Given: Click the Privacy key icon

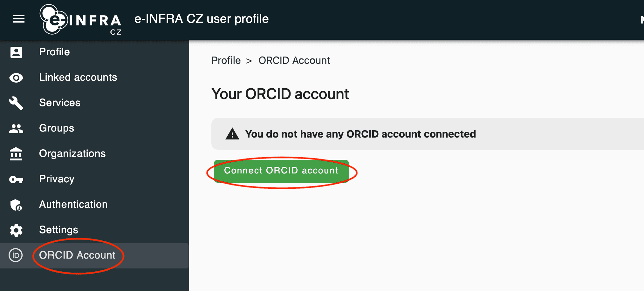Looking at the screenshot, I should click(16, 179).
